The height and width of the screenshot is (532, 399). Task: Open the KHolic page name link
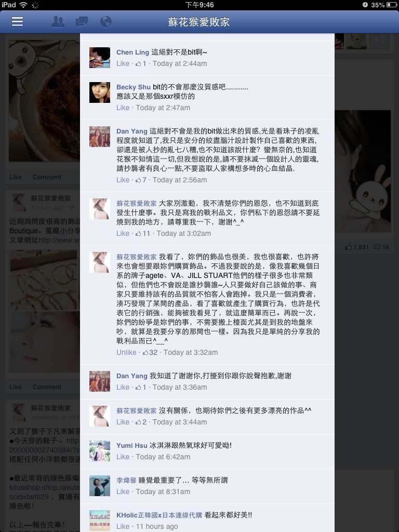tap(159, 515)
